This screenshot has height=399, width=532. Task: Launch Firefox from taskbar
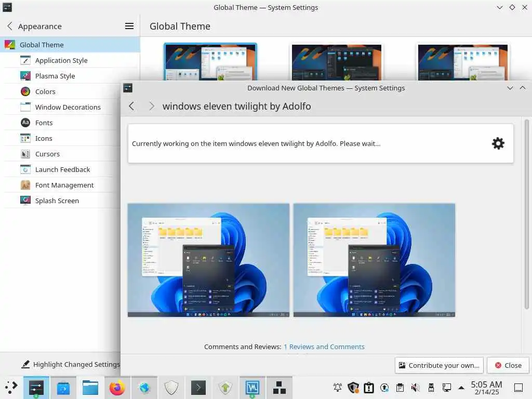coord(117,388)
